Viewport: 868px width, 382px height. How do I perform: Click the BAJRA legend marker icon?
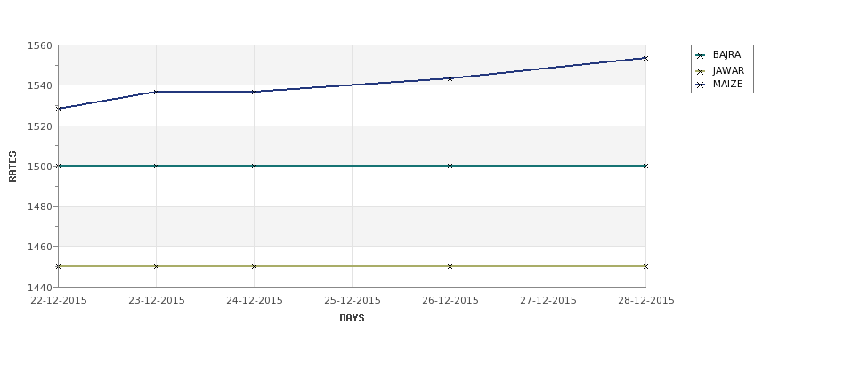701,55
